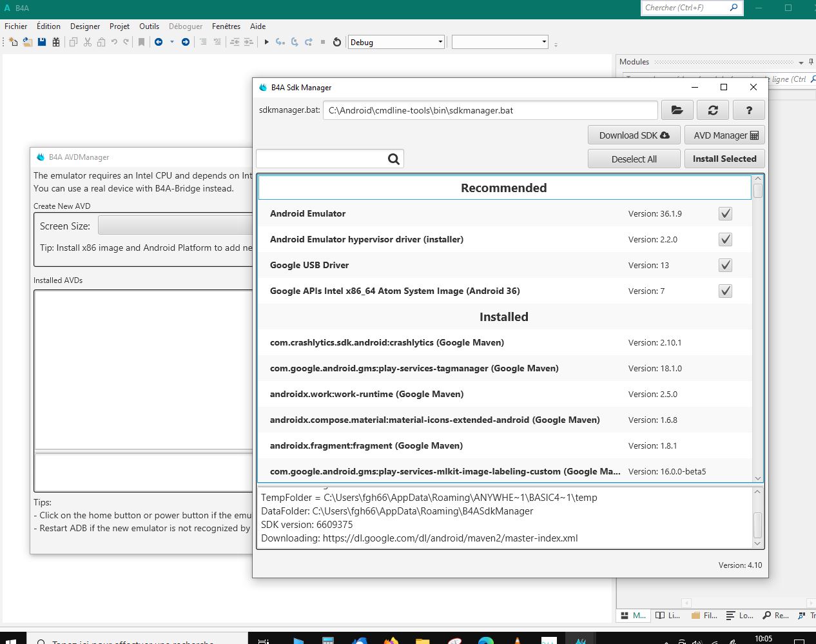Open the Edge browser icon on the taskbar
Screen dimensions: 816x644
486,641
